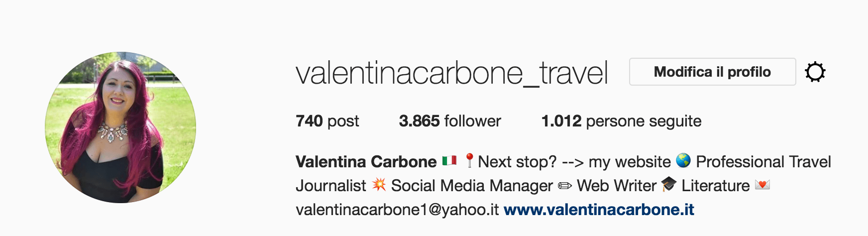Image resolution: width=868 pixels, height=236 pixels.
Task: Open the www.valentinacarbone.it website link
Action: (599, 210)
